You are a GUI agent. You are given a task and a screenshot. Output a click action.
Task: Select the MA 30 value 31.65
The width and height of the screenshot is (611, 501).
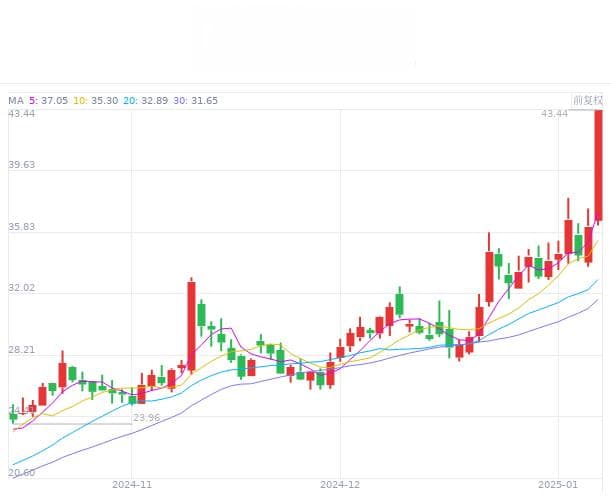coord(204,101)
